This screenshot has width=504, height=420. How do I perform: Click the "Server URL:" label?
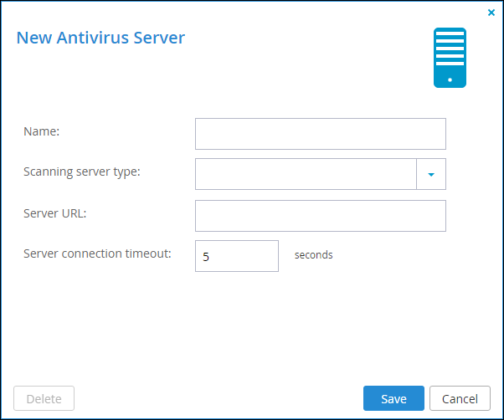tap(55, 213)
